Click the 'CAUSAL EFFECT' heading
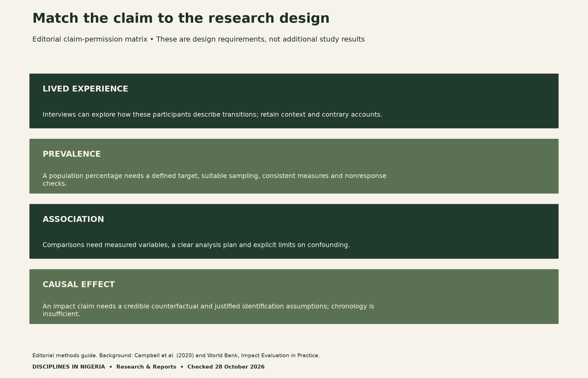 pyautogui.click(x=79, y=284)
